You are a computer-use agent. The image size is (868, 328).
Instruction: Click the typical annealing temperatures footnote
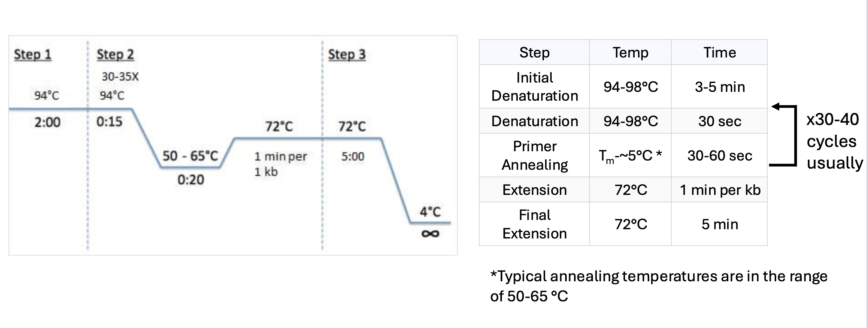pyautogui.click(x=659, y=286)
